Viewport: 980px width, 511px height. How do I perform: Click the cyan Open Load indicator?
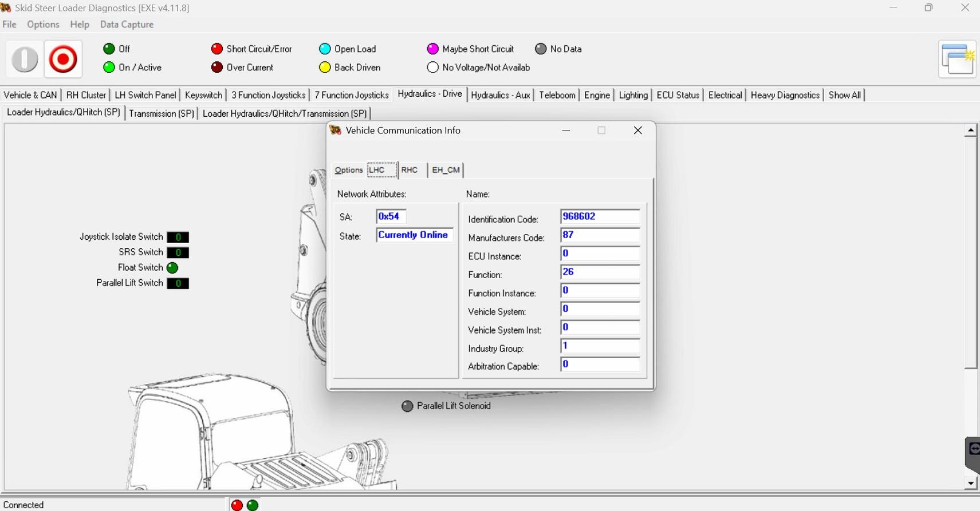pyautogui.click(x=325, y=49)
